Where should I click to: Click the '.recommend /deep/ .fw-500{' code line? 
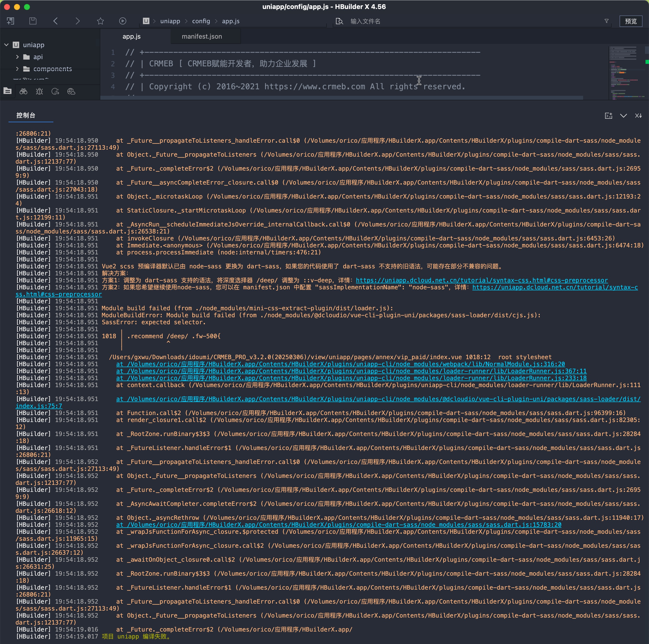[x=174, y=336]
